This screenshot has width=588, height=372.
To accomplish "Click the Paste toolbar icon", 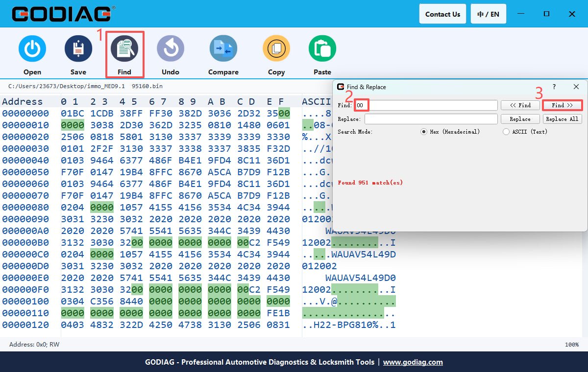I will [322, 49].
